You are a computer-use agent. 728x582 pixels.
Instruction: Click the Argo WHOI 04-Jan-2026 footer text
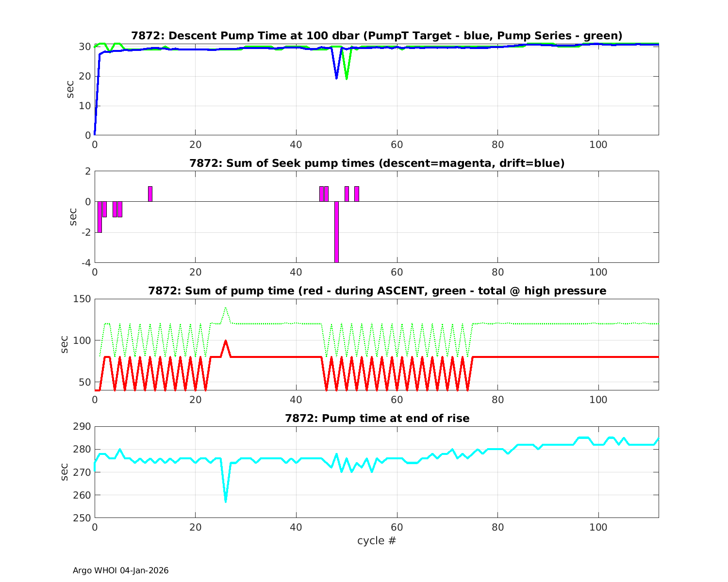[120, 571]
